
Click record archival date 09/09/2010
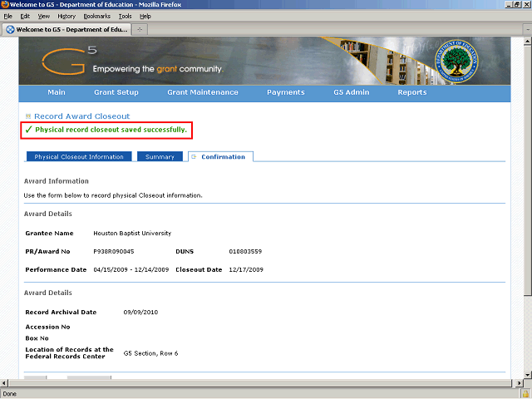(140, 313)
